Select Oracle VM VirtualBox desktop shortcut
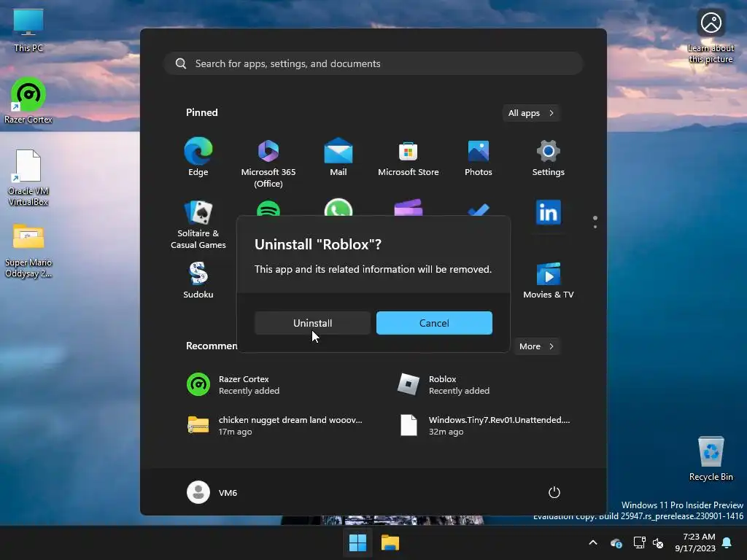 [28, 178]
